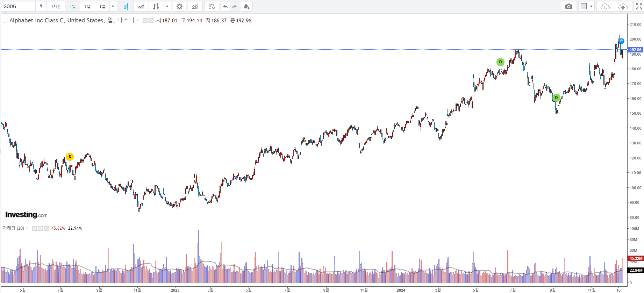Expand the Alphabet series title dropdown
The image size is (644, 293).
138,20
